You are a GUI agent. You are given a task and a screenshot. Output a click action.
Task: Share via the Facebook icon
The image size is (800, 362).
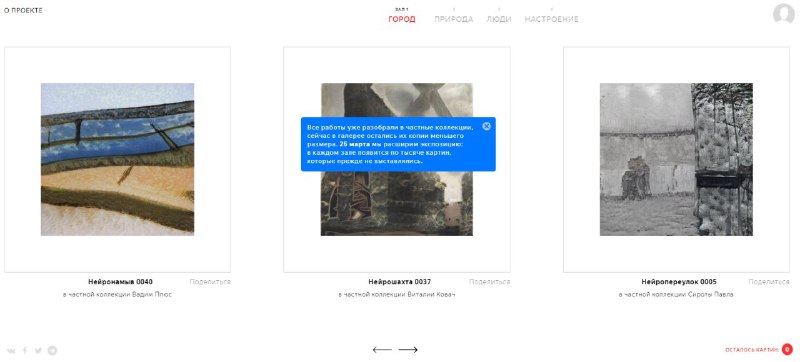(25, 351)
